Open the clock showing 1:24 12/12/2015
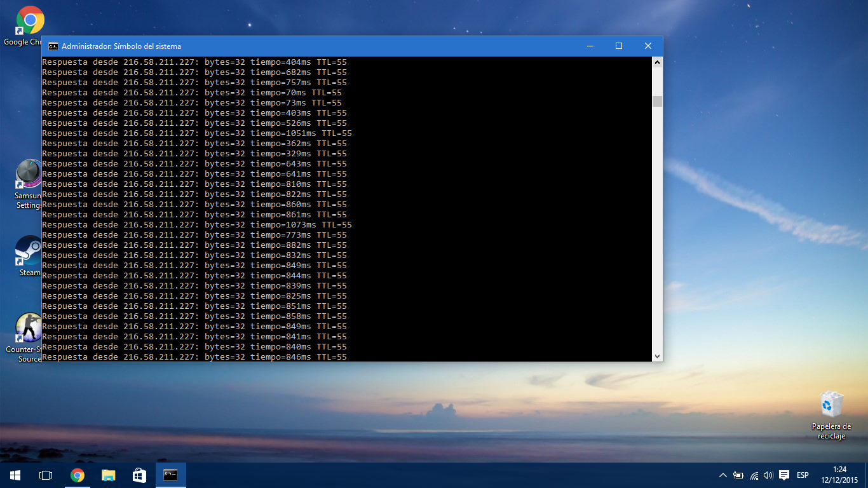 (839, 475)
